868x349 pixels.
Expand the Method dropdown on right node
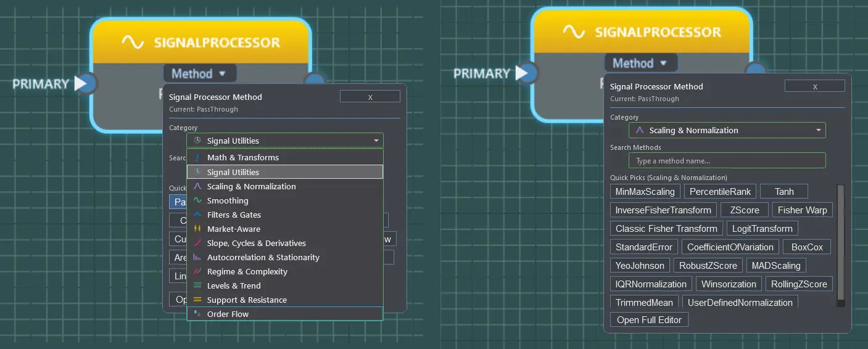point(640,63)
